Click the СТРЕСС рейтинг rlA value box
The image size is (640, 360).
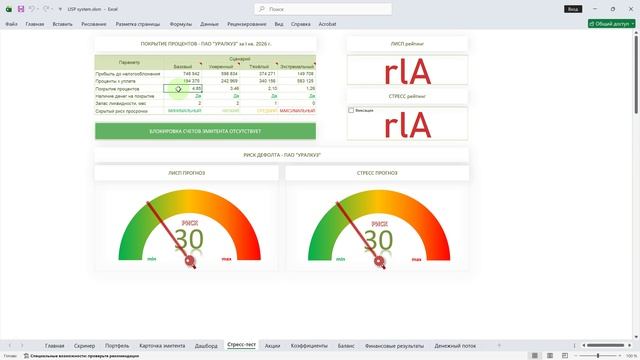[x=407, y=123]
